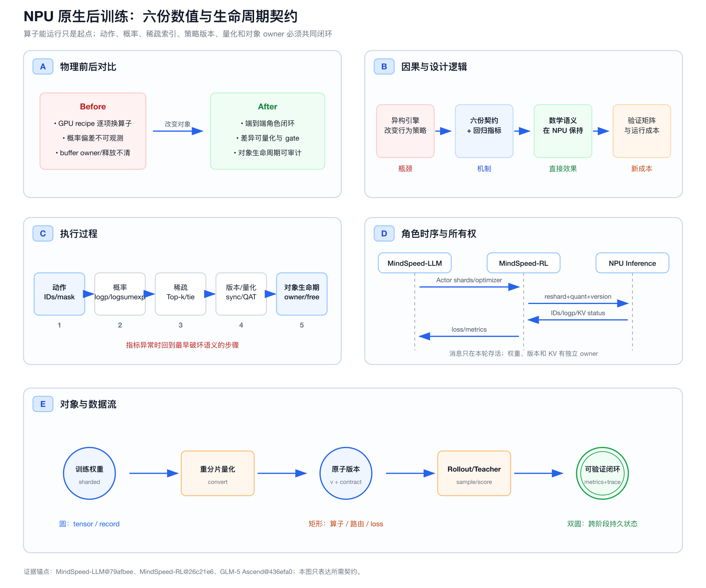Select the 数学语义 在 NPU 保持 box
Image resolution: width=706 pixels, height=588 pixels.
point(563,131)
